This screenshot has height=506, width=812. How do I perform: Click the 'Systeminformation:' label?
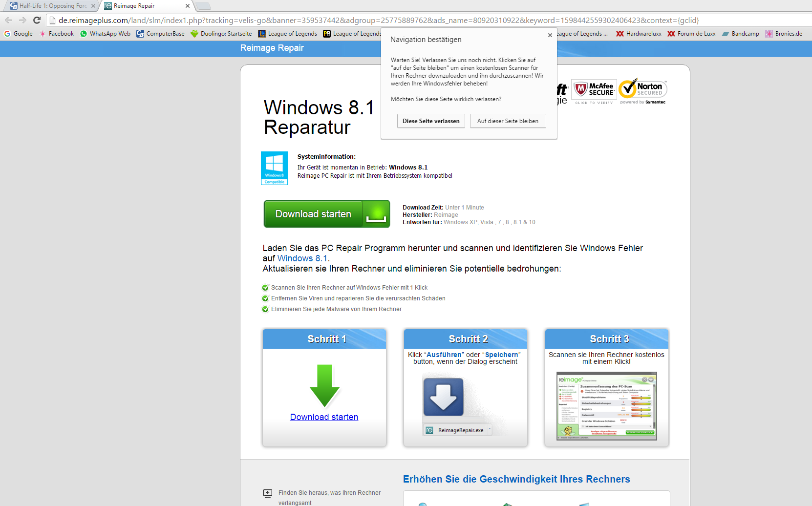[326, 157]
